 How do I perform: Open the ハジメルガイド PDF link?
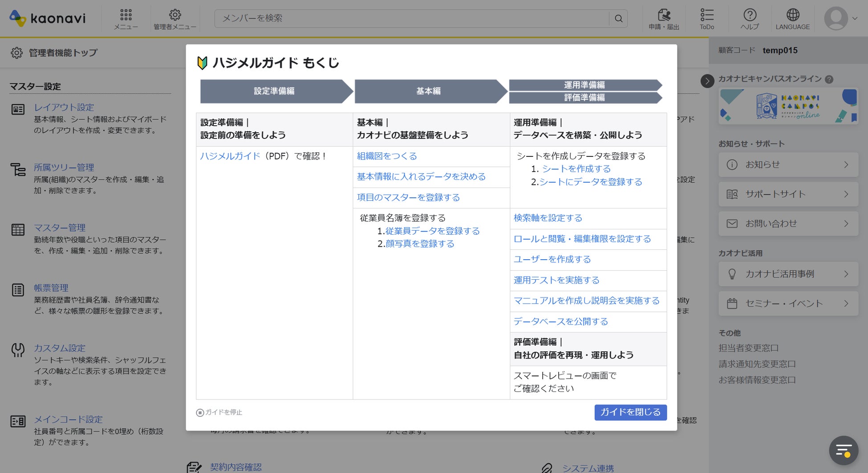pyautogui.click(x=230, y=156)
